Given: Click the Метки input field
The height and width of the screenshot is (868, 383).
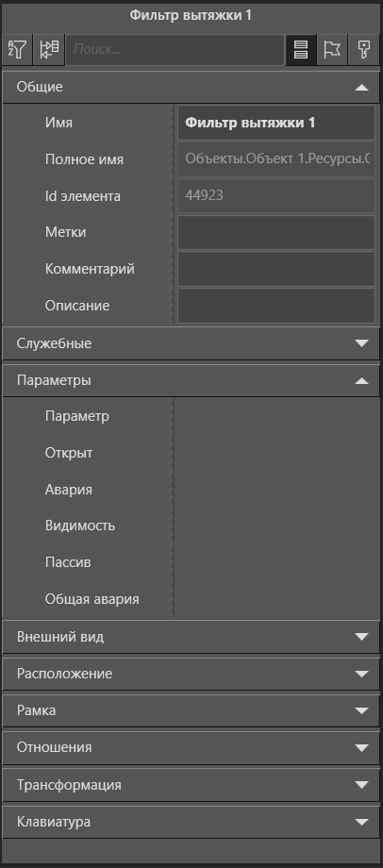Looking at the screenshot, I should coord(276,232).
